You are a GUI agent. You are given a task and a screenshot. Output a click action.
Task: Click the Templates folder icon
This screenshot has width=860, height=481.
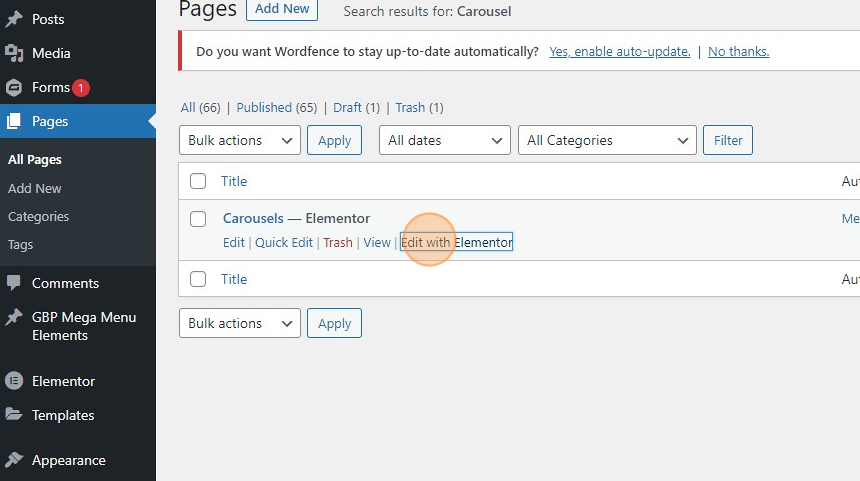tap(14, 415)
